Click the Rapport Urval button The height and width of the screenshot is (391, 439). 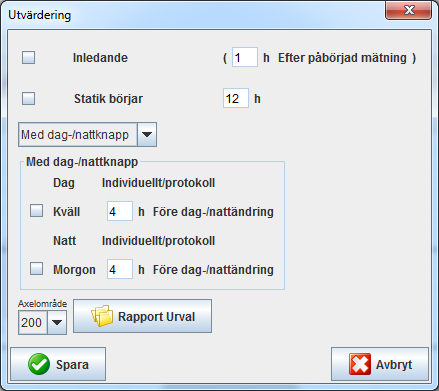142,316
